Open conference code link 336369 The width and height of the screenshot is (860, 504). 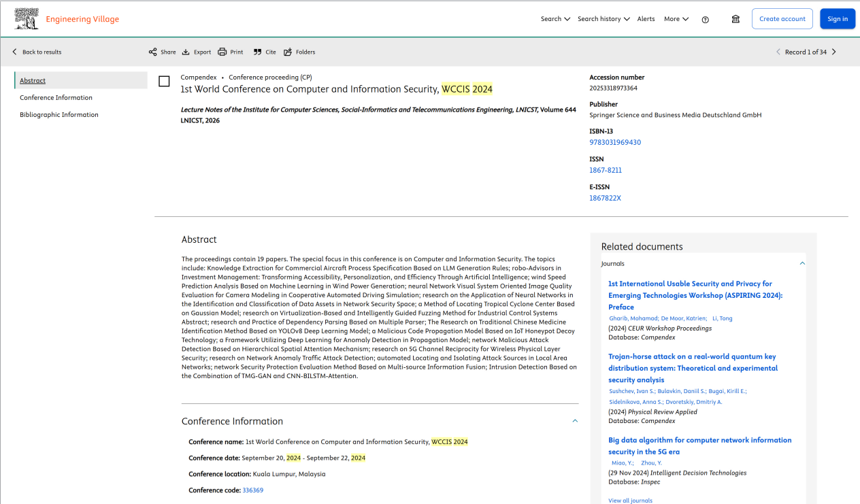[252, 490]
